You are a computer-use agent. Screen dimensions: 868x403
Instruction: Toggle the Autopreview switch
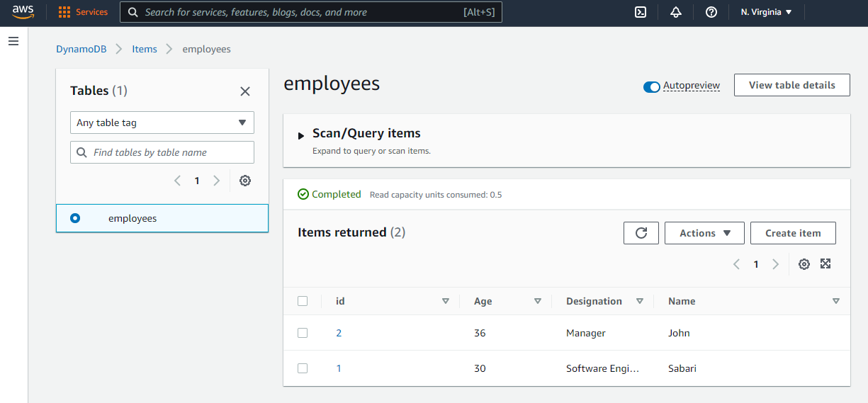651,87
